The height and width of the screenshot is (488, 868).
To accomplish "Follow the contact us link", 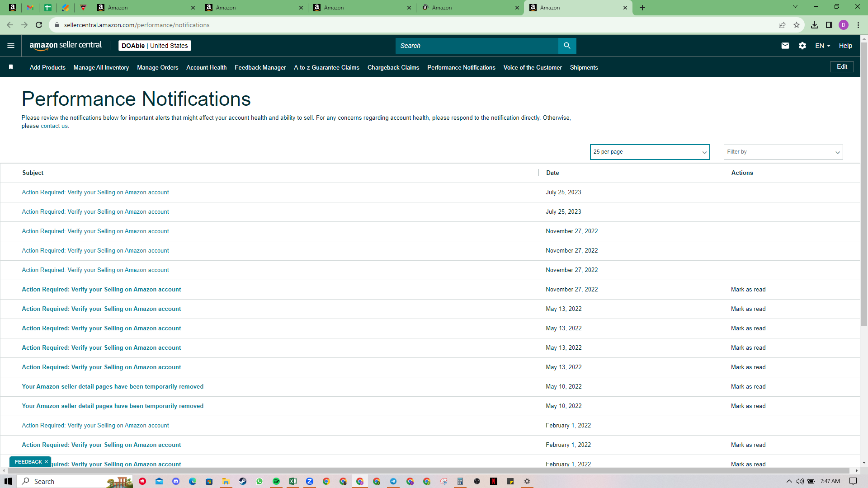I will (x=54, y=126).
